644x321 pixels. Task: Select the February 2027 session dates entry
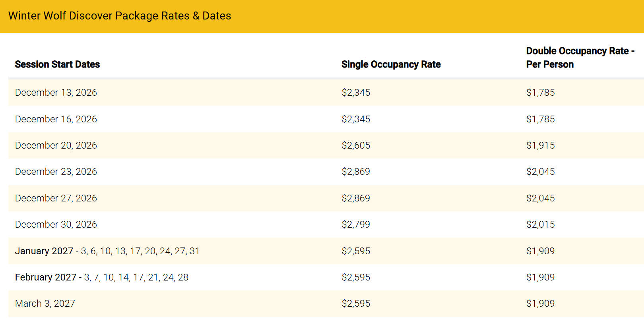(102, 277)
